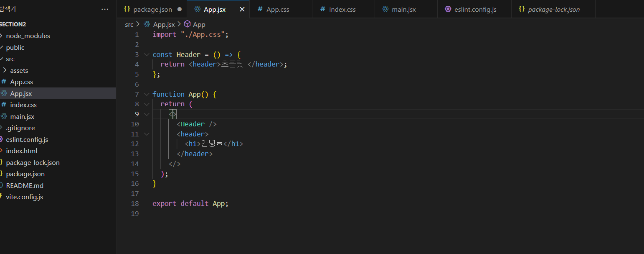Click the closing </header> tag on line 13

point(195,154)
